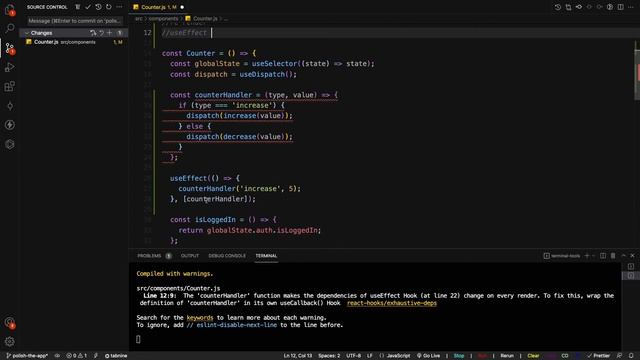
Task: Click the lightning bolt activity bar icon
Action: pyautogui.click(x=9, y=125)
